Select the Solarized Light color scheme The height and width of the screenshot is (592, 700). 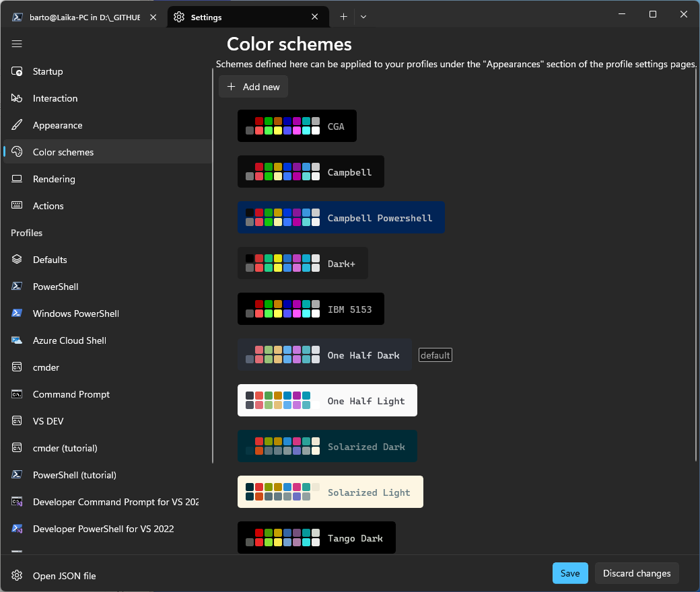[x=330, y=492]
